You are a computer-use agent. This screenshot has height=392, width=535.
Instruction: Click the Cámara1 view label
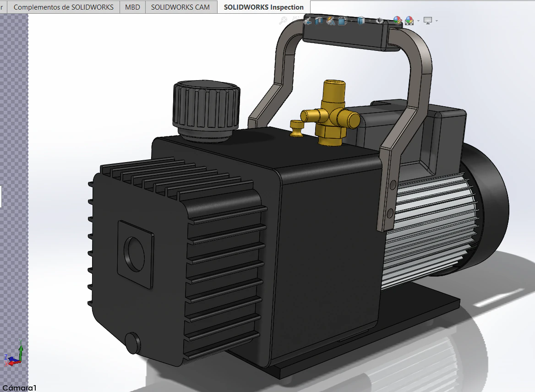pos(19,387)
